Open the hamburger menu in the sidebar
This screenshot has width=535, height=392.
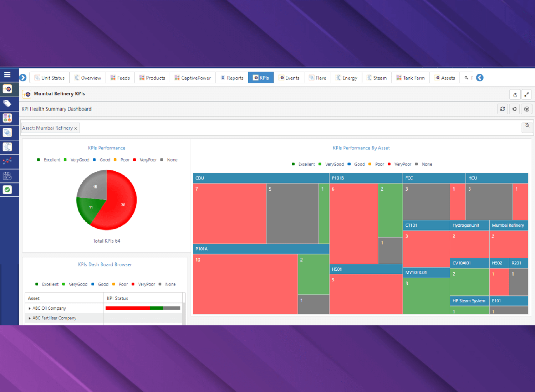pyautogui.click(x=7, y=74)
